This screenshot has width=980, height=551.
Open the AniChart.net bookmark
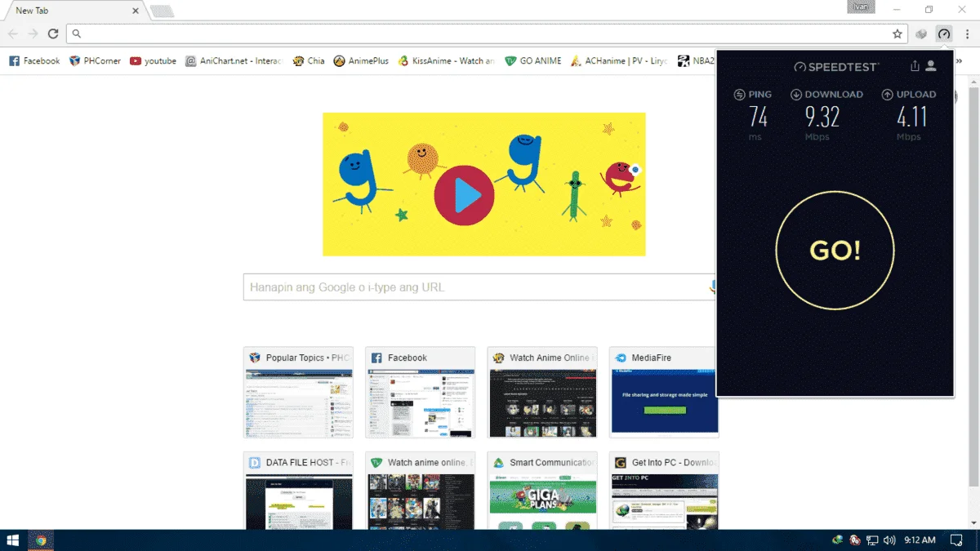(x=234, y=60)
